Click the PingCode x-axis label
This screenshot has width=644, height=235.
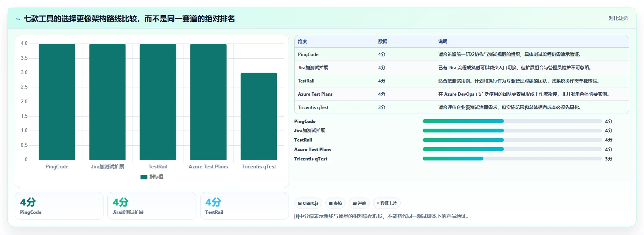pyautogui.click(x=57, y=167)
